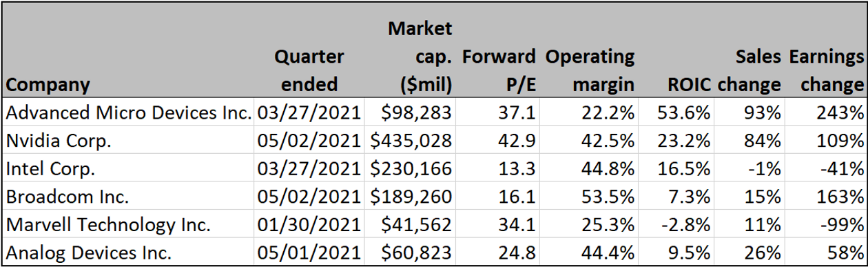Click the Nvidia Corp. company cell
868x267 pixels.
[128, 140]
